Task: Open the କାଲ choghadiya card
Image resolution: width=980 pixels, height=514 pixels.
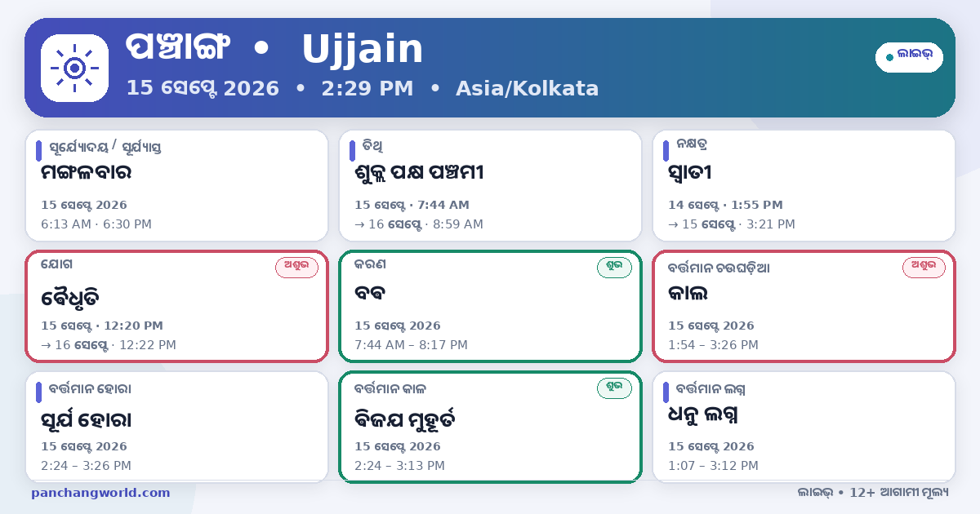Action: click(804, 306)
